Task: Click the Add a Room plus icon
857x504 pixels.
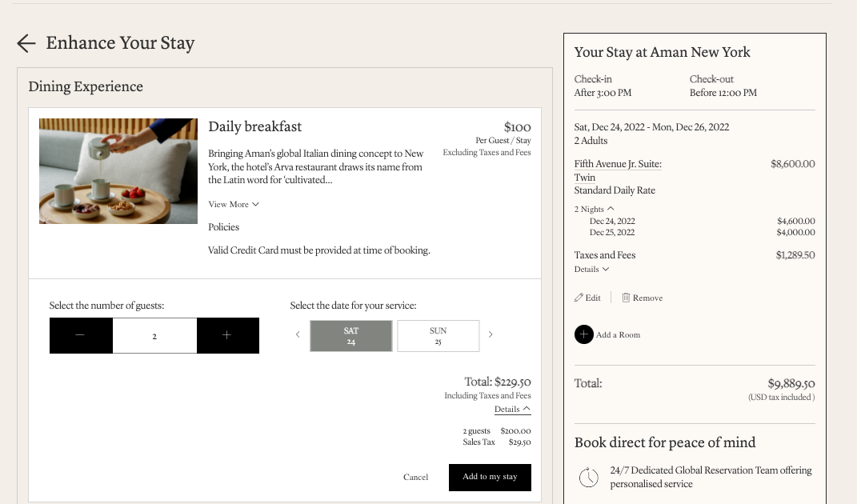Action: pos(583,334)
